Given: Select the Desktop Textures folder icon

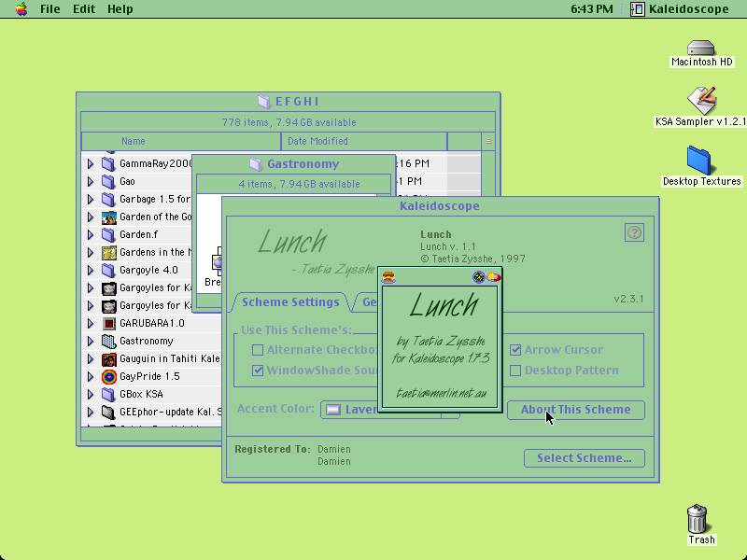Looking at the screenshot, I should click(698, 161).
